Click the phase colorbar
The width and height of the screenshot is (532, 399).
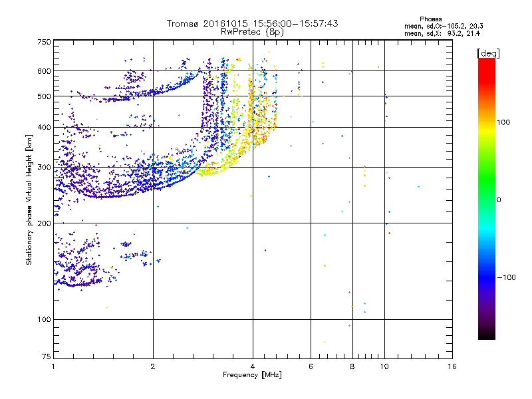487,198
